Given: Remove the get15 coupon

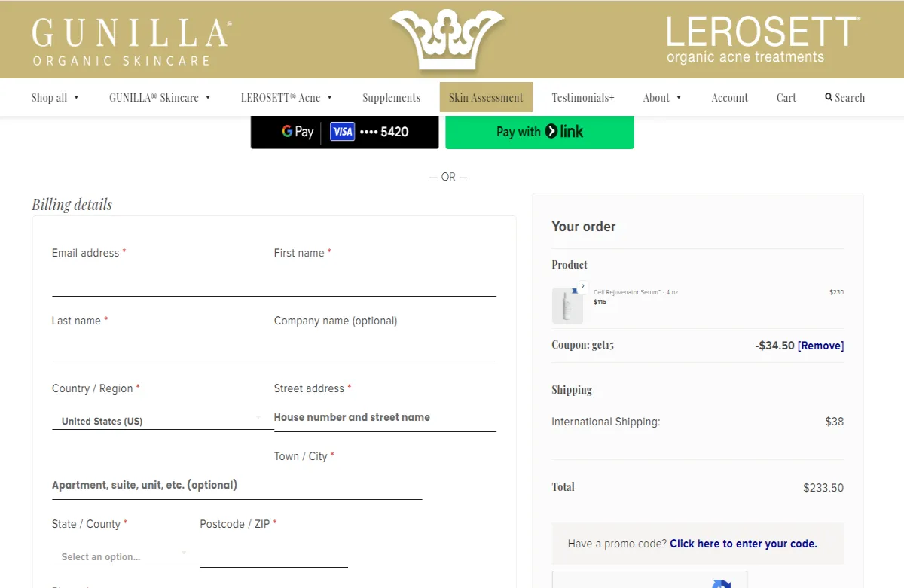Looking at the screenshot, I should [x=821, y=345].
